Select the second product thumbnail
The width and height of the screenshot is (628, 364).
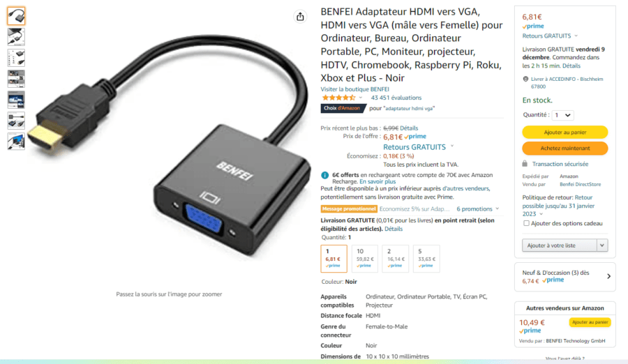coord(16,37)
